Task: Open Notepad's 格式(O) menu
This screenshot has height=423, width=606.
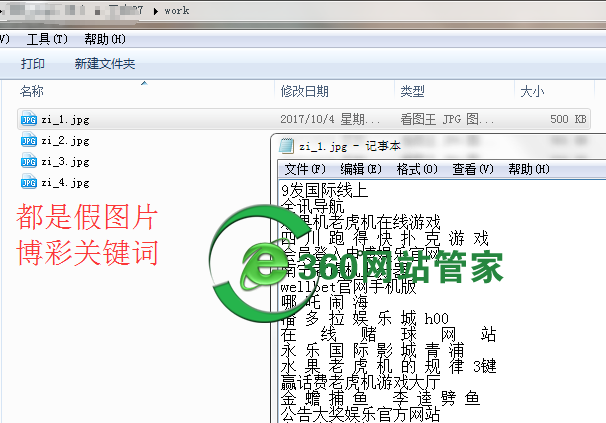Action: [x=417, y=169]
